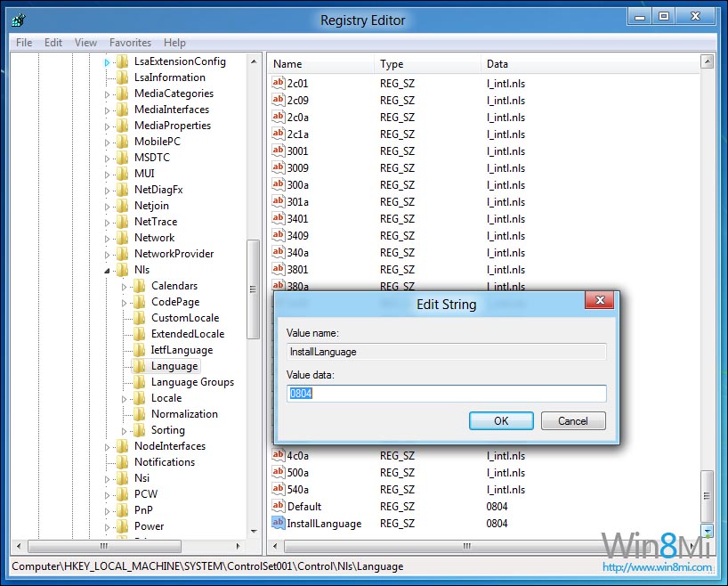Open the File menu
This screenshot has height=586, width=728.
pyautogui.click(x=24, y=43)
